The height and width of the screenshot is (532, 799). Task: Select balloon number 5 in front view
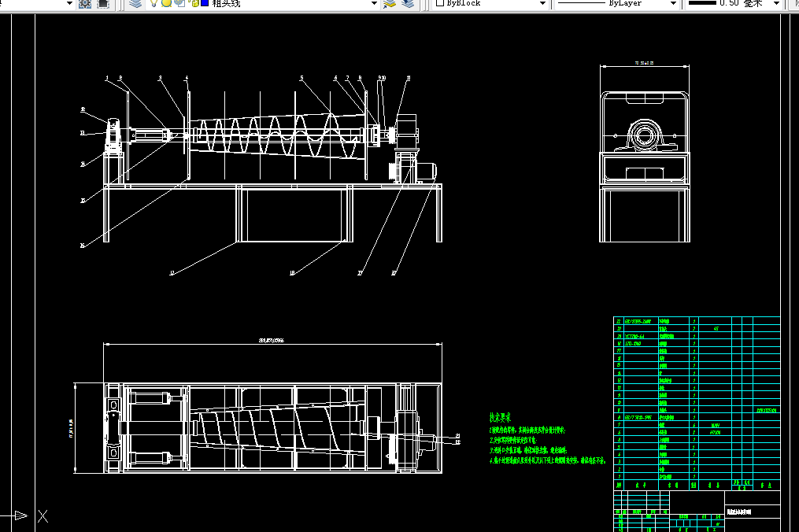[301, 78]
